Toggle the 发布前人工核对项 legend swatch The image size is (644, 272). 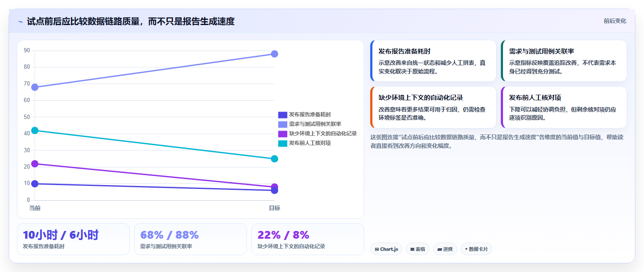tap(282, 143)
